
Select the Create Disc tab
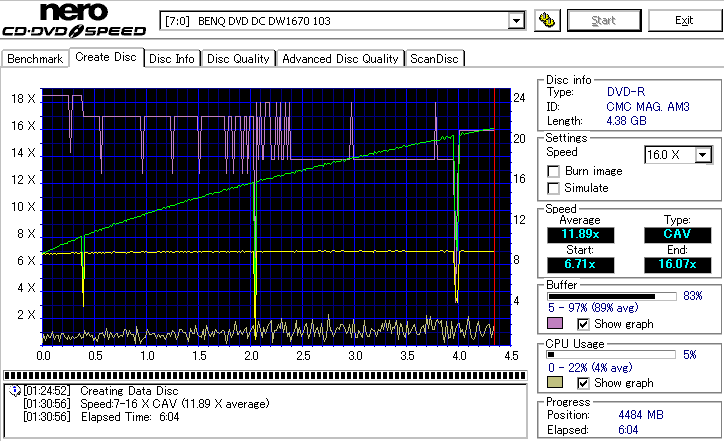(x=106, y=57)
